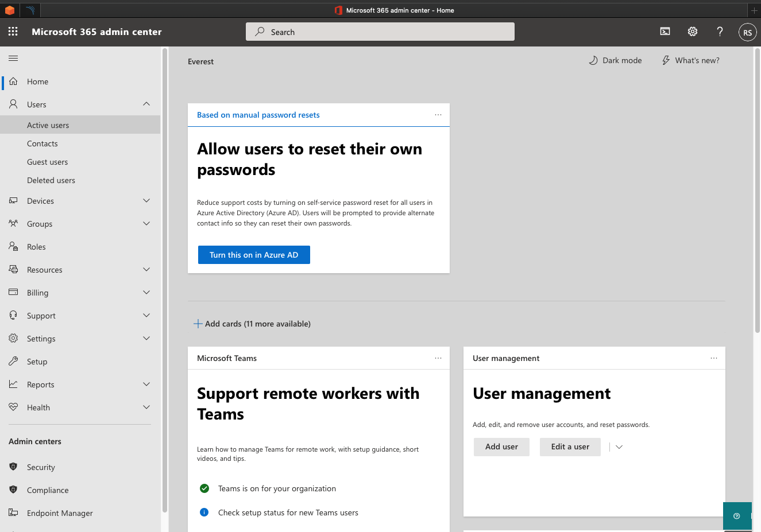Viewport: 761px width, 532px height.
Task: Click the Home house icon
Action: [x=13, y=81]
